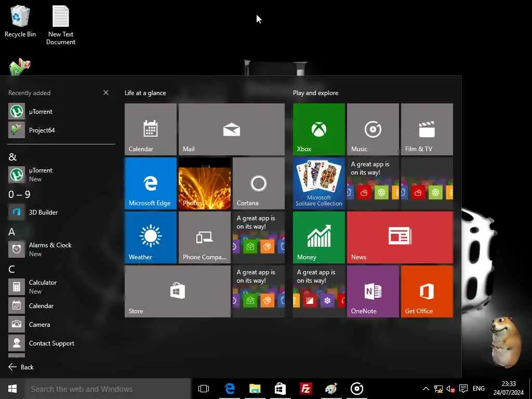Open the paint palette app on taskbar
532x399 pixels.
(x=331, y=389)
